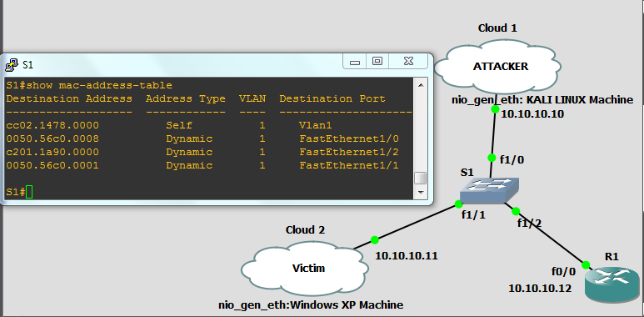Minimize the S1 terminal window
The height and width of the screenshot is (317, 644).
(355, 62)
